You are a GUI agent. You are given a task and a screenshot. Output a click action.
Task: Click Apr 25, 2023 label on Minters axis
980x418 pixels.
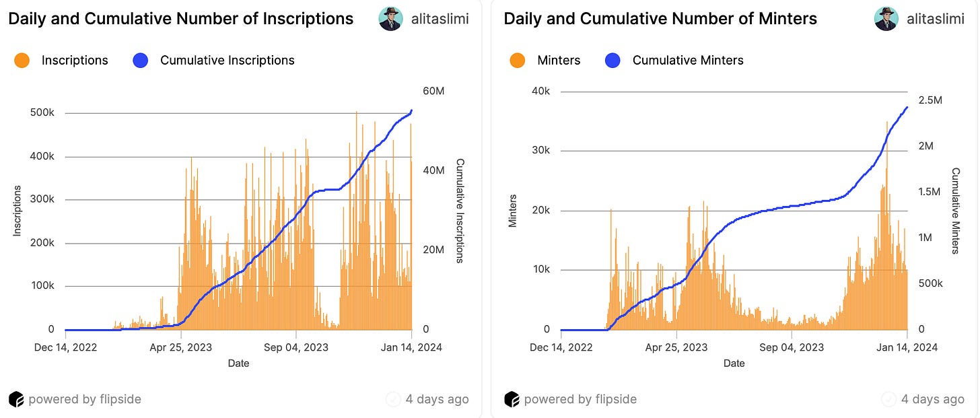point(676,347)
